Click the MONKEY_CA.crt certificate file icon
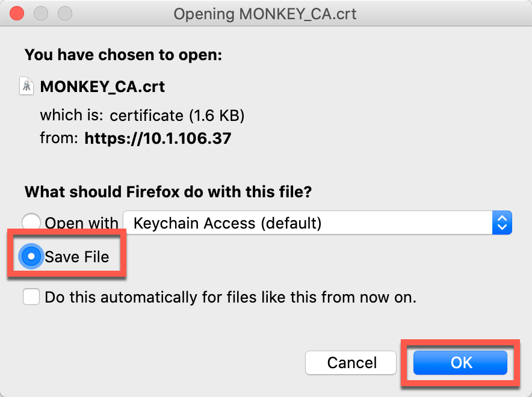 pyautogui.click(x=27, y=86)
